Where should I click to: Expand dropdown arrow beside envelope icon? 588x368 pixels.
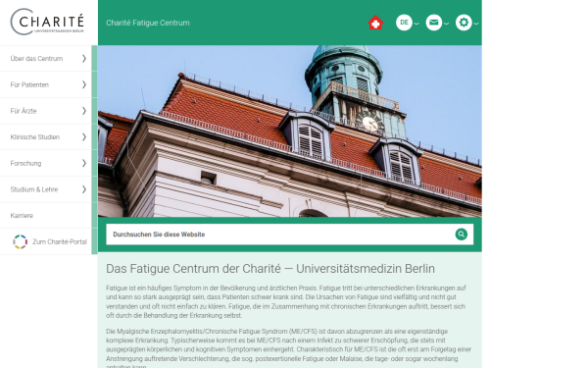point(446,24)
